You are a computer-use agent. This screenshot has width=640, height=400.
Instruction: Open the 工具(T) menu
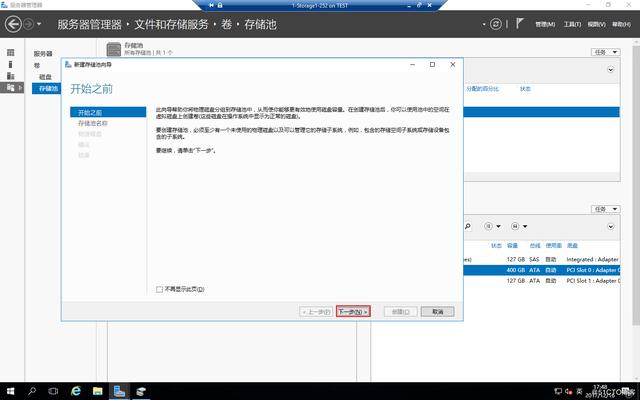point(572,24)
